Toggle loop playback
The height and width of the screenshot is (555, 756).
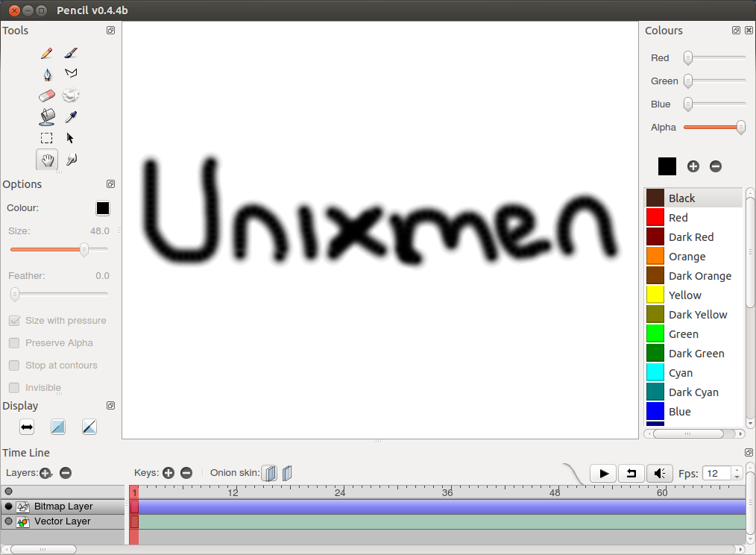pos(631,474)
